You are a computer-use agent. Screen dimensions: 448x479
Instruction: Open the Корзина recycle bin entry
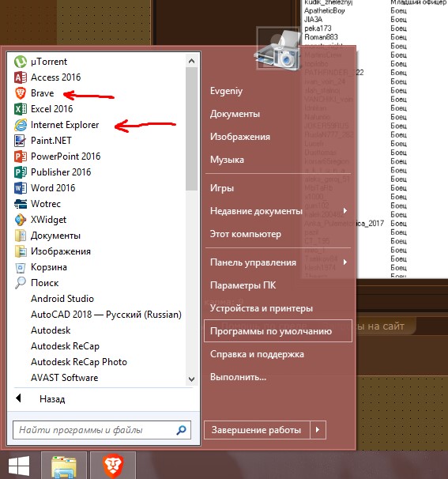pyautogui.click(x=41, y=267)
